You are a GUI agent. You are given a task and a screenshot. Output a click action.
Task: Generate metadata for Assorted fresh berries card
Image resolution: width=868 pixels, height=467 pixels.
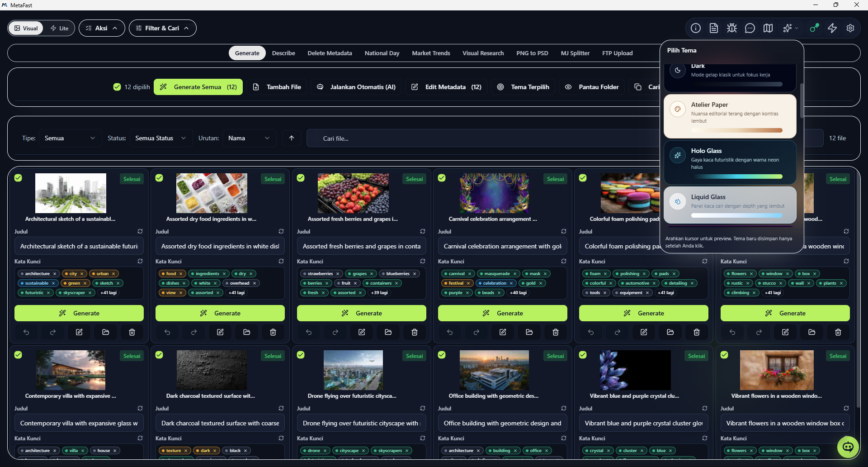coord(362,313)
